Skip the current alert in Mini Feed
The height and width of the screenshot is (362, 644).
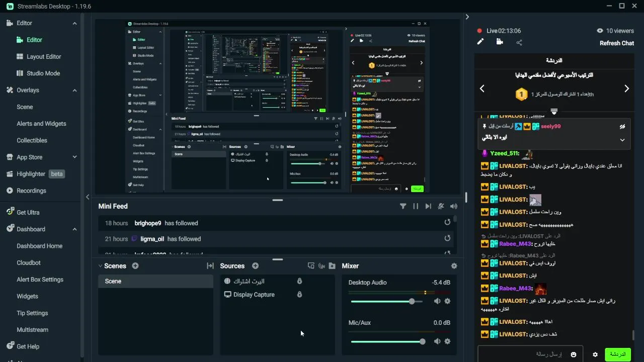click(428, 206)
